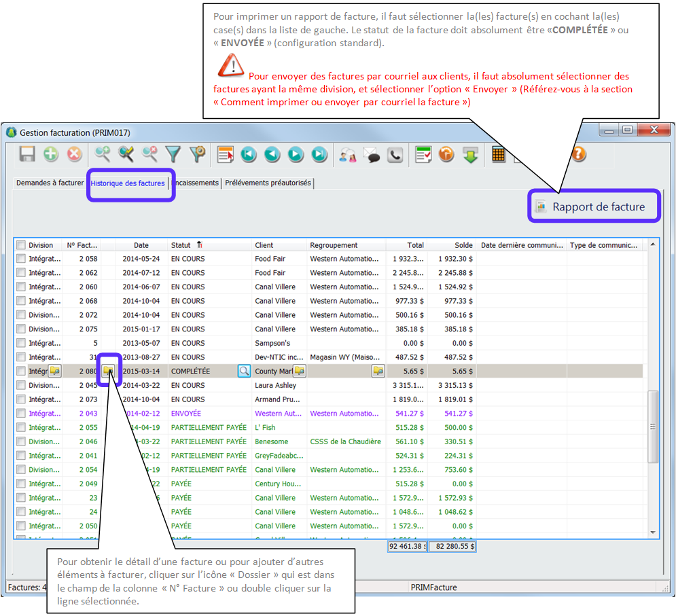Switch to Demandes à facturer tab
Viewport: 676px width, 616px height.
click(50, 183)
